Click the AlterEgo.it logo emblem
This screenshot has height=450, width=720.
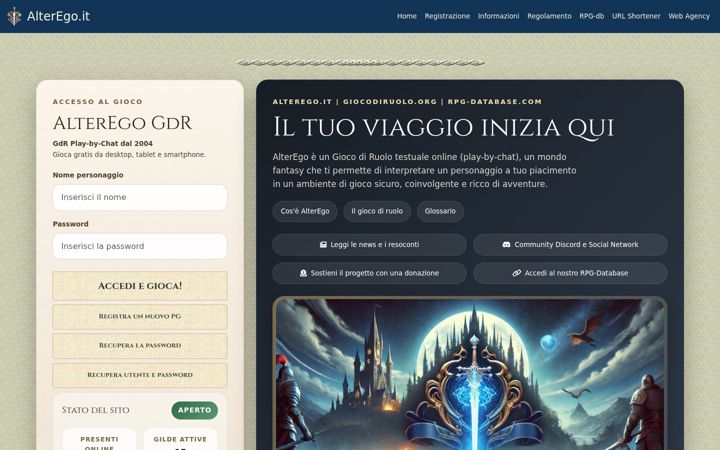14,16
